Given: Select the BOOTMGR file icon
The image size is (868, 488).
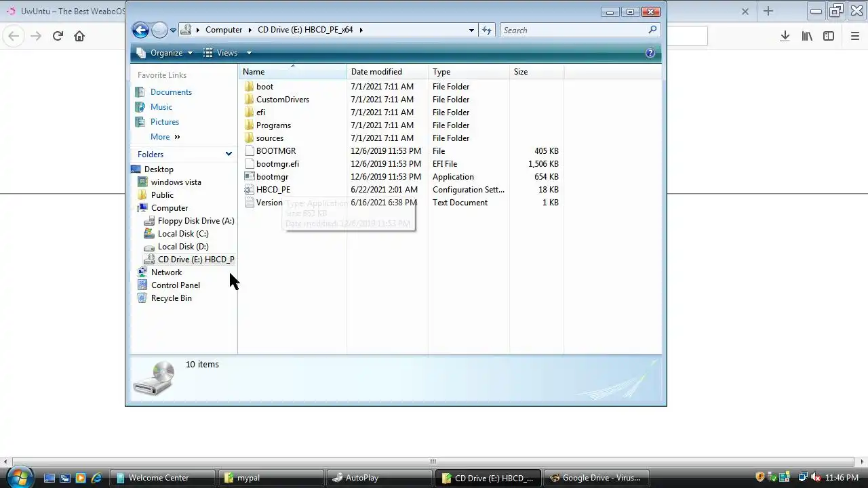Looking at the screenshot, I should 249,151.
